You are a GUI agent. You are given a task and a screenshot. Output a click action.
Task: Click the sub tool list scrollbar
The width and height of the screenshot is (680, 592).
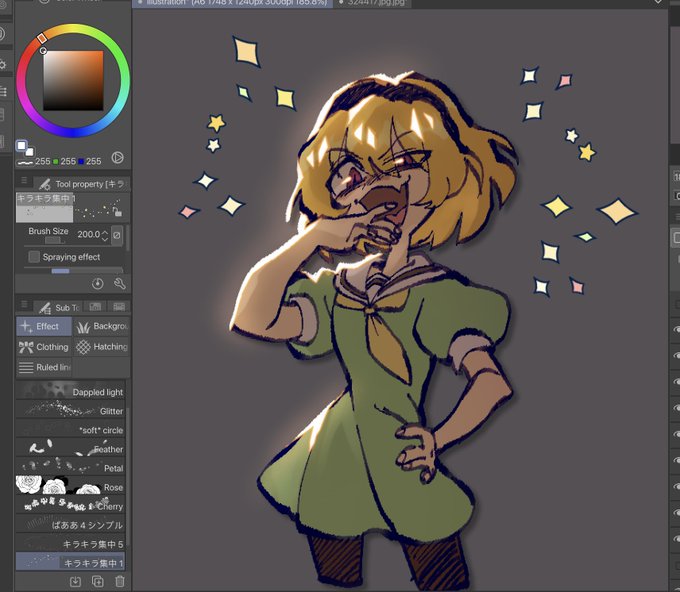pyautogui.click(x=128, y=477)
